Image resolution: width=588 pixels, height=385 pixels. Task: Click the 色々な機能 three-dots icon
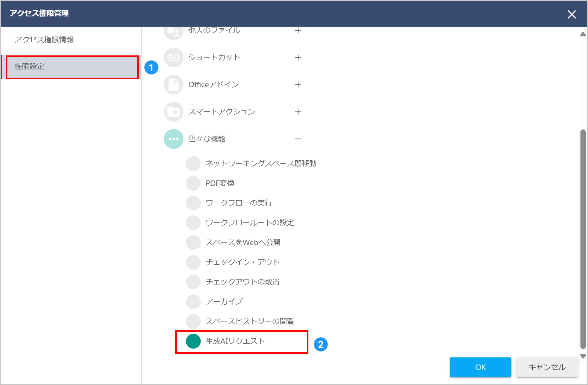click(x=173, y=139)
